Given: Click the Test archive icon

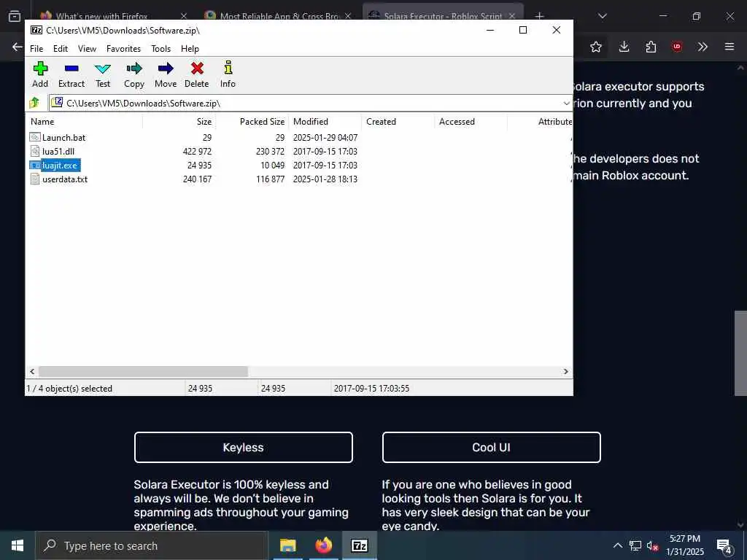Looking at the screenshot, I should 102,69.
